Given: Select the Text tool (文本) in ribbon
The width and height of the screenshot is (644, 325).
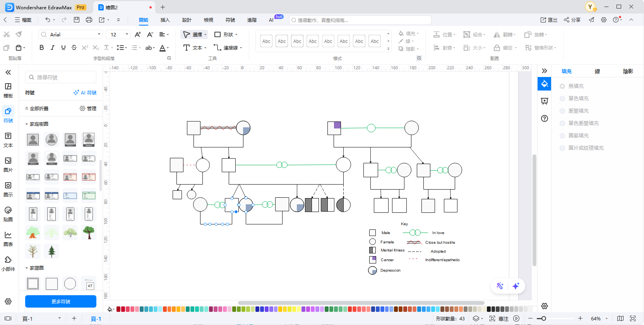Looking at the screenshot, I should click(x=194, y=48).
